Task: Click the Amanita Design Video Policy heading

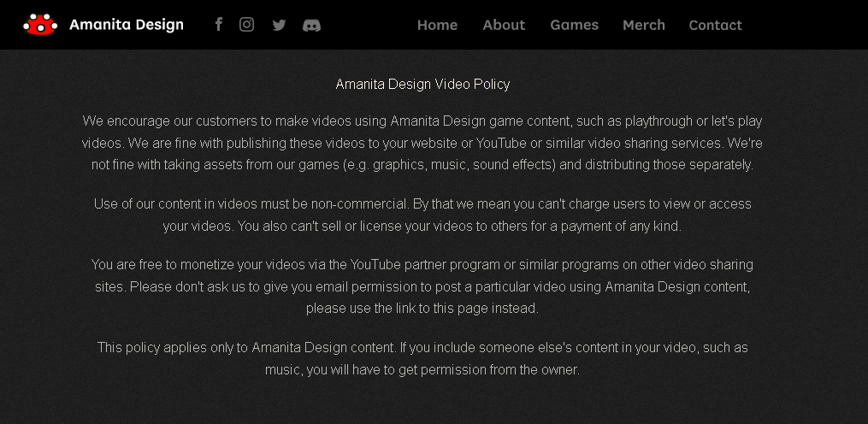Action: (x=422, y=84)
